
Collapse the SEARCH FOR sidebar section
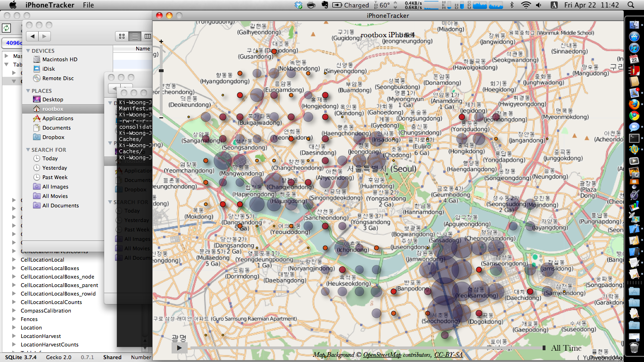click(28, 149)
